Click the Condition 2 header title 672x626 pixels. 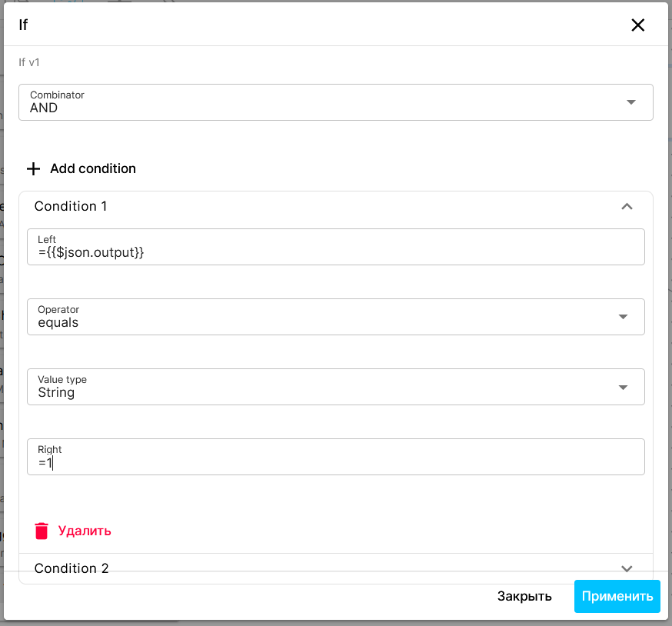[72, 568]
